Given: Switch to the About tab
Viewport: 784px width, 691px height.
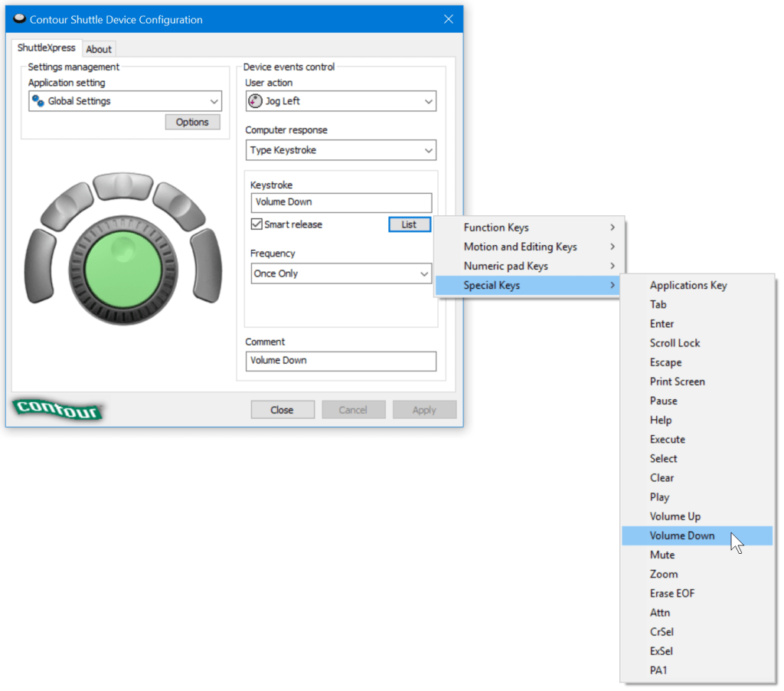Looking at the screenshot, I should [x=99, y=48].
